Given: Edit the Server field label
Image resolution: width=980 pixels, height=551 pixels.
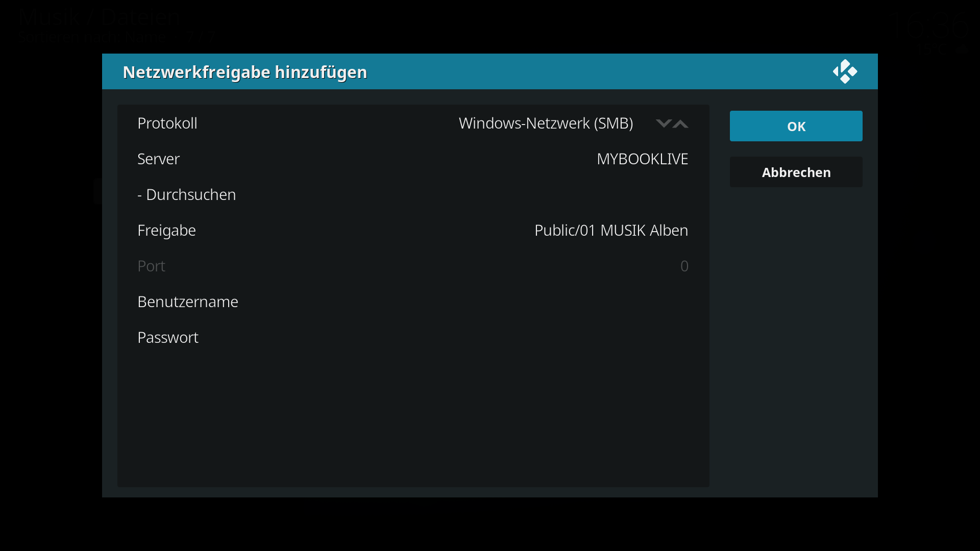Looking at the screenshot, I should pos(159,159).
